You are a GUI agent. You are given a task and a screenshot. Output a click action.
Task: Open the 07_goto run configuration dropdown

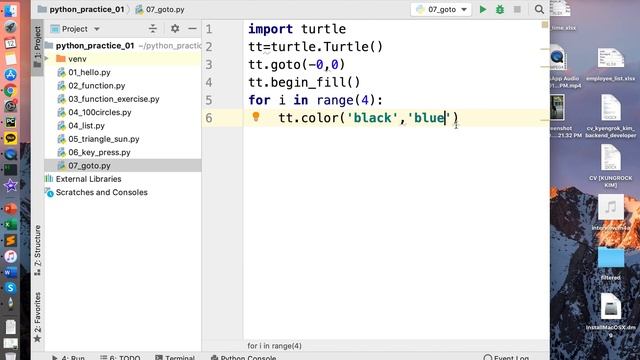coord(441,9)
